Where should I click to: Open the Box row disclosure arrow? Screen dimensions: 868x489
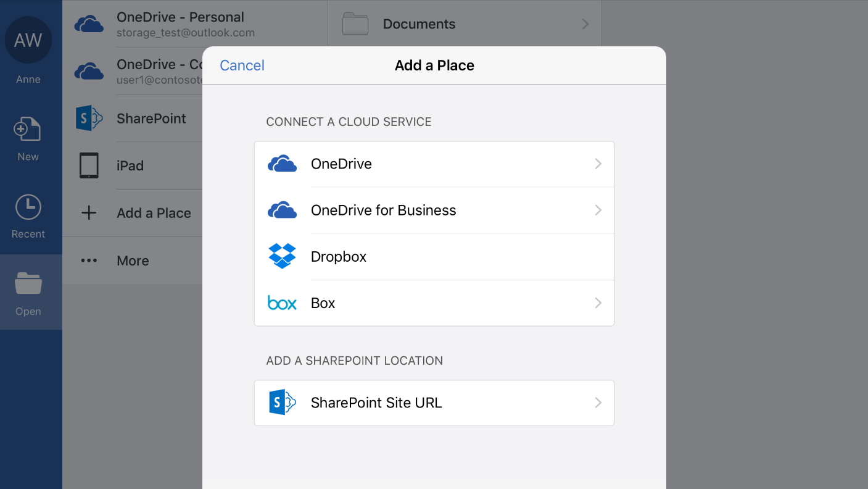pos(597,303)
